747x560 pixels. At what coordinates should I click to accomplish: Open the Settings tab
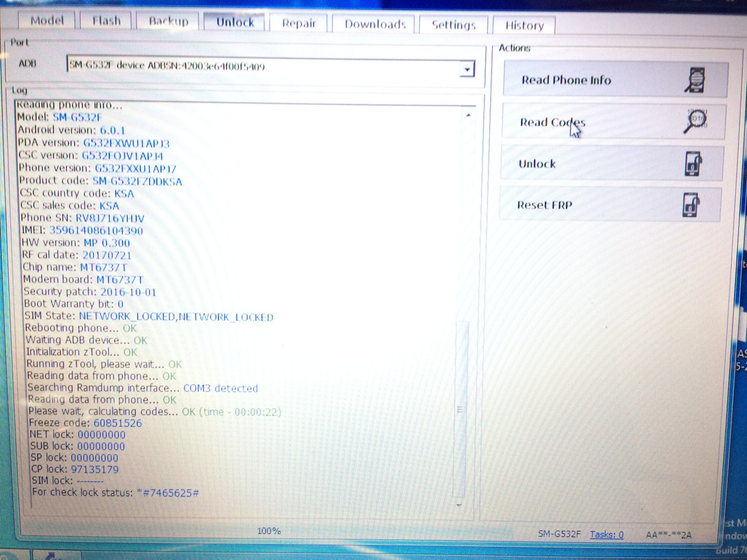tap(453, 25)
